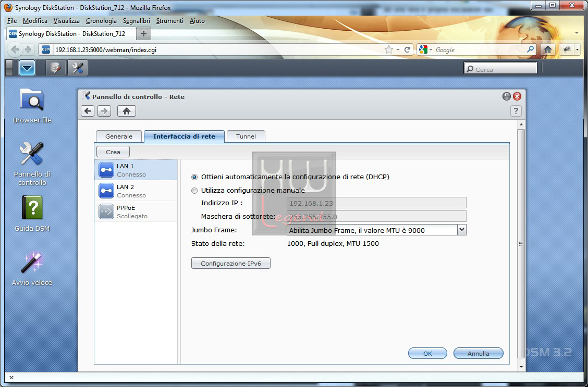Open the Firefox home page button
This screenshot has height=387, width=588.
548,49
